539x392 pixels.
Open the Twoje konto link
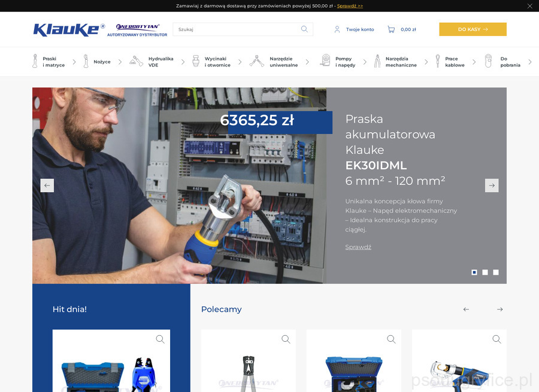[x=360, y=29]
